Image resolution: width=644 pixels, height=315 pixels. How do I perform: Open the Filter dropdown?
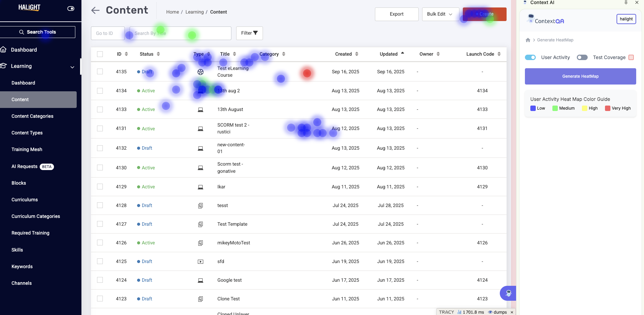tap(249, 33)
